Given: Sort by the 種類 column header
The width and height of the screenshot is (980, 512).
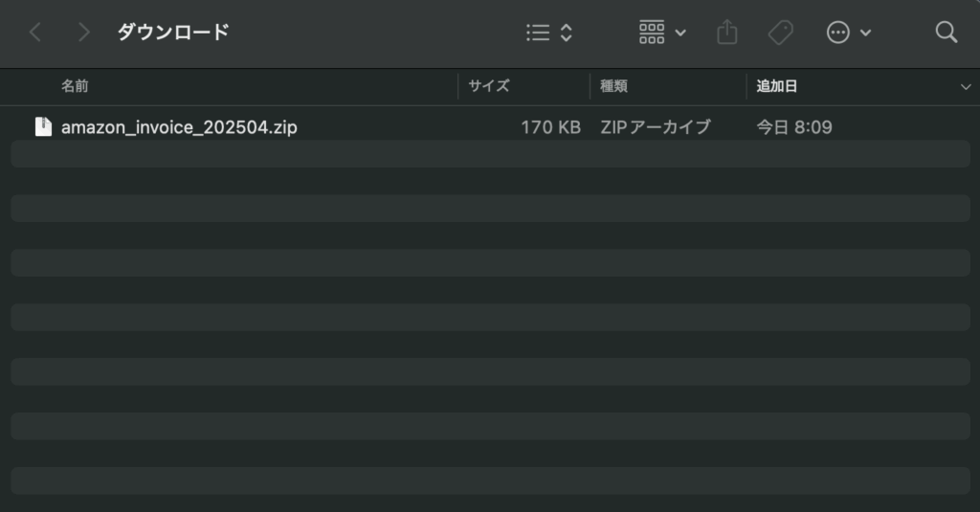Looking at the screenshot, I should click(x=613, y=86).
